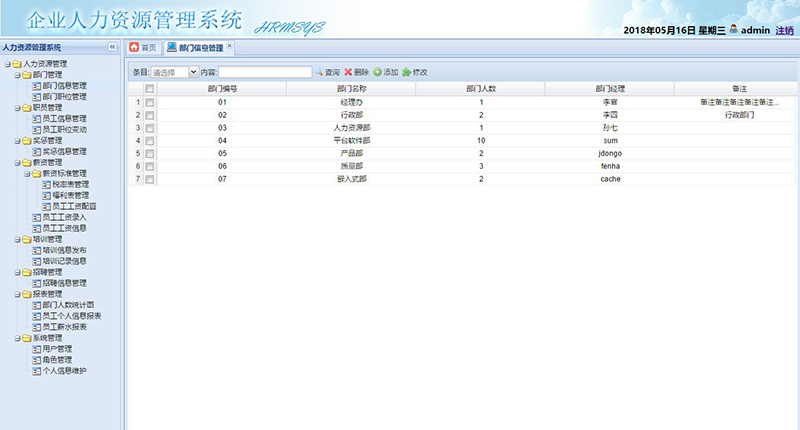The image size is (800, 430).
Task: Open 个人信息维护 in the tree
Action: 64,371
